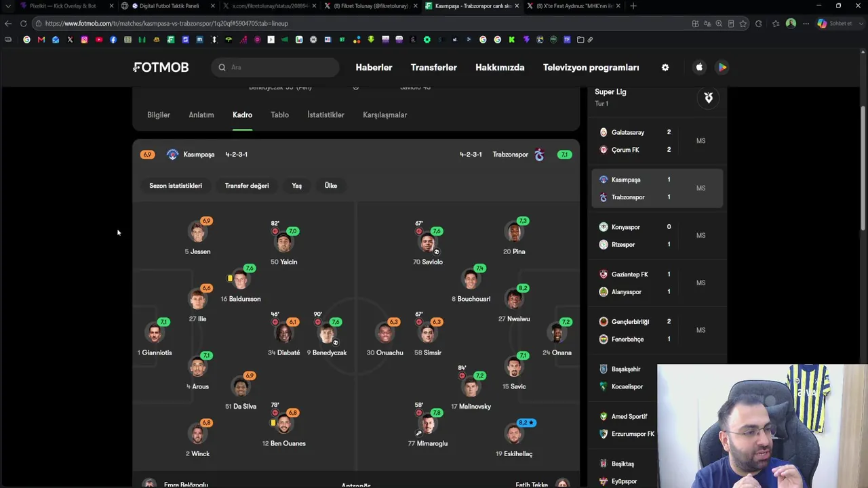Click the Kasımpaşa crest in lineup header
This screenshot has width=868, height=488.
pyautogui.click(x=172, y=155)
